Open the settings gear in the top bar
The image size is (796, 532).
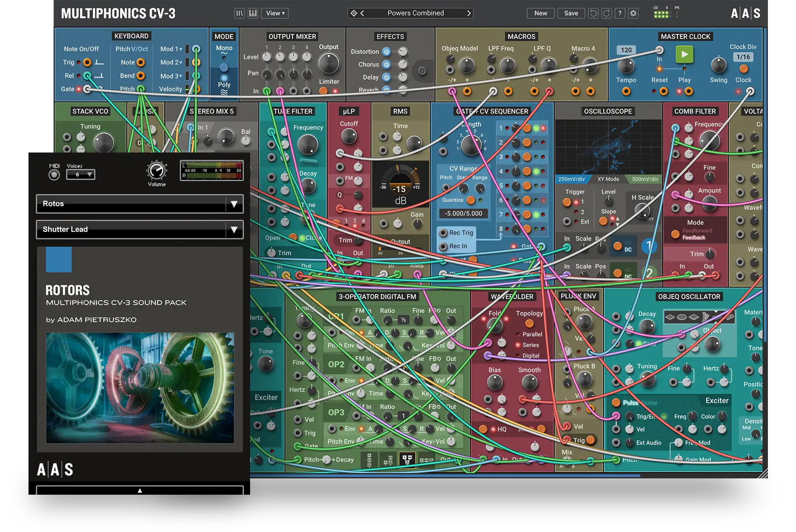[x=633, y=13]
